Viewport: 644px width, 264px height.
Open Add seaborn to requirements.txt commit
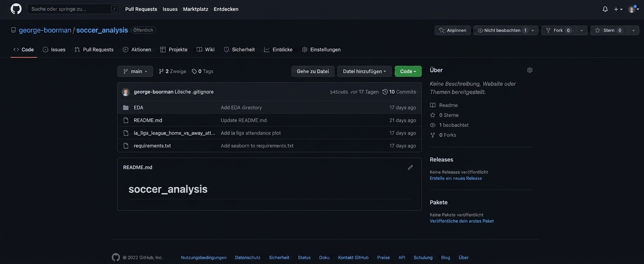pos(257,146)
